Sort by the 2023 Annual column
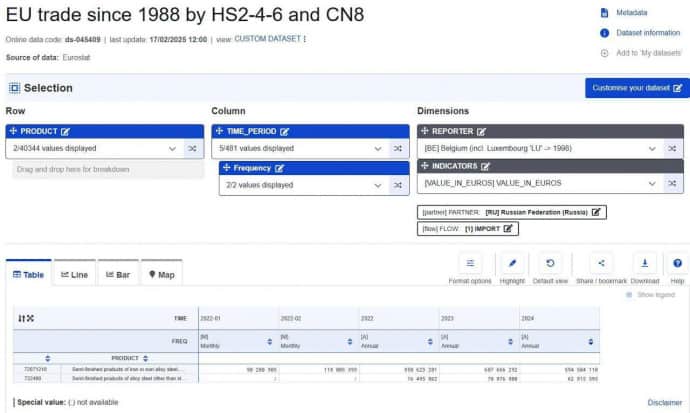 [x=509, y=341]
